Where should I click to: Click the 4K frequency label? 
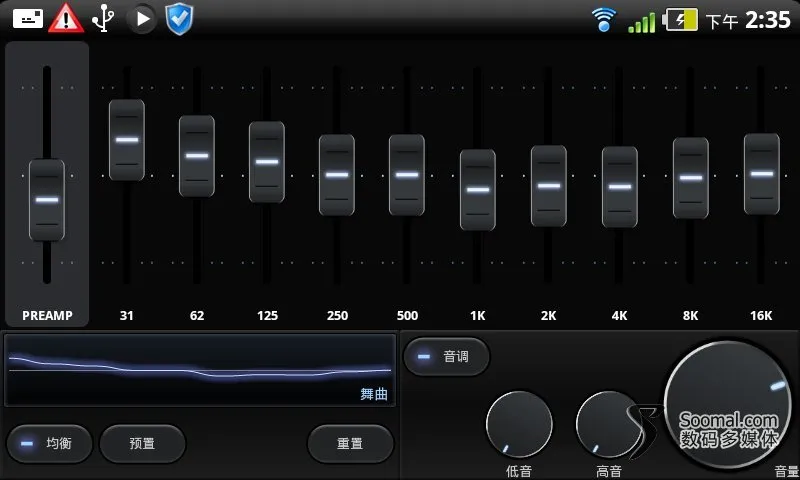pos(619,316)
